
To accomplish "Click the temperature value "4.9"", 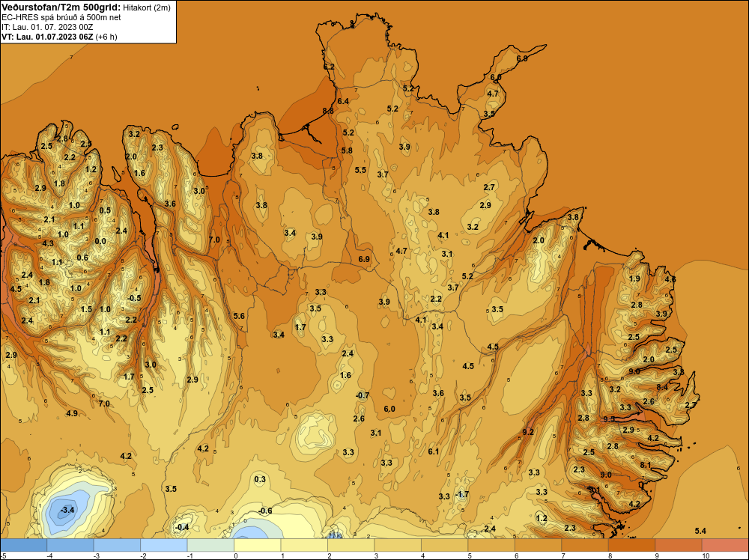I will pyautogui.click(x=72, y=413).
